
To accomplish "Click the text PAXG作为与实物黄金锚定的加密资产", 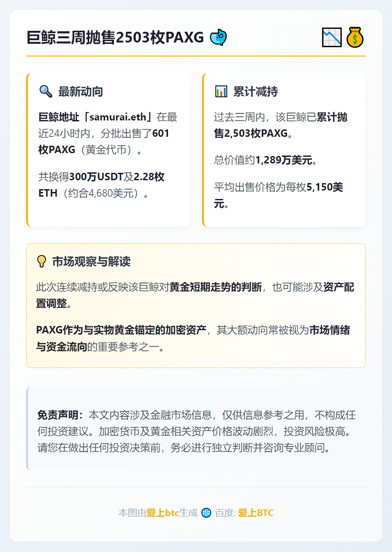I will coord(121,330).
